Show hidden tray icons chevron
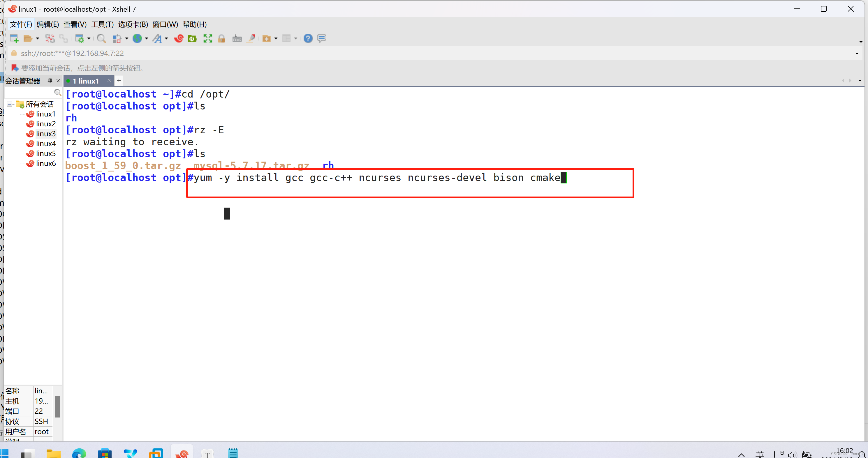 pyautogui.click(x=741, y=455)
